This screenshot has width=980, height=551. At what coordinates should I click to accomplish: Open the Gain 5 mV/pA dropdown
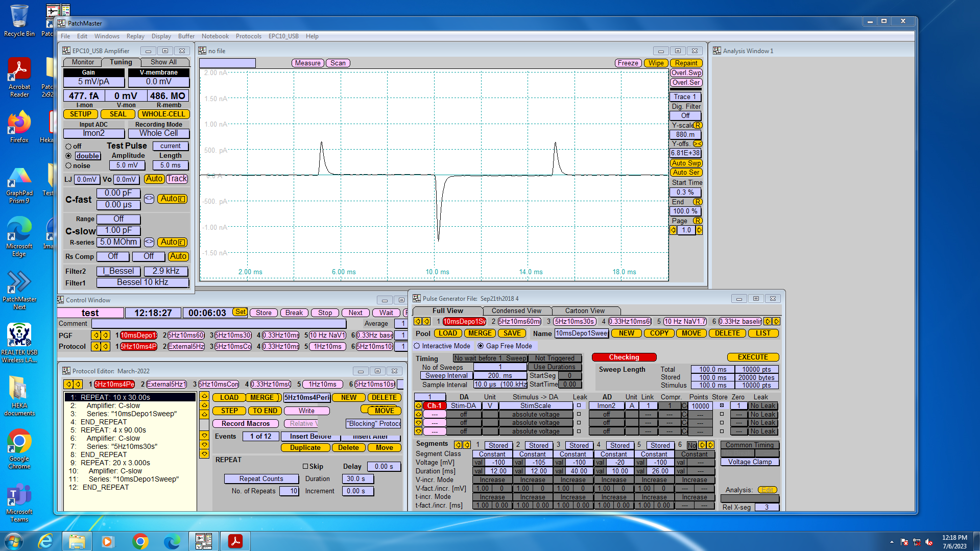tap(93, 82)
